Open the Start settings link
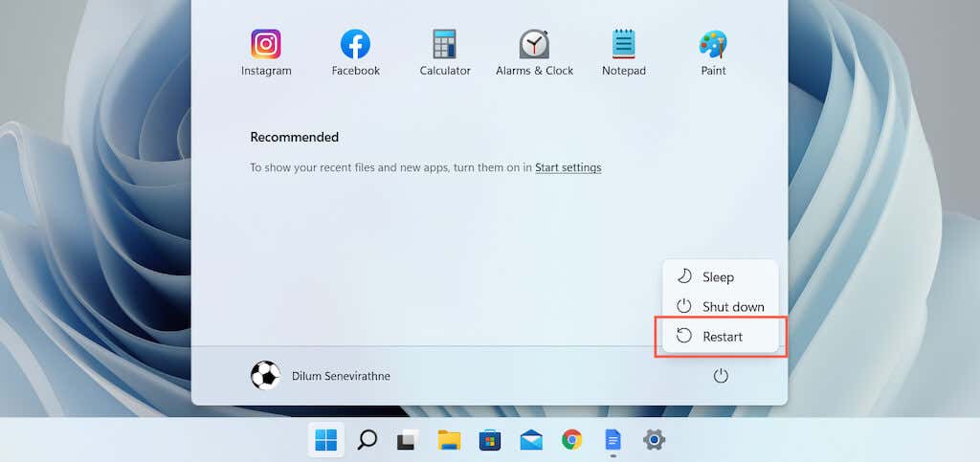 pos(568,167)
